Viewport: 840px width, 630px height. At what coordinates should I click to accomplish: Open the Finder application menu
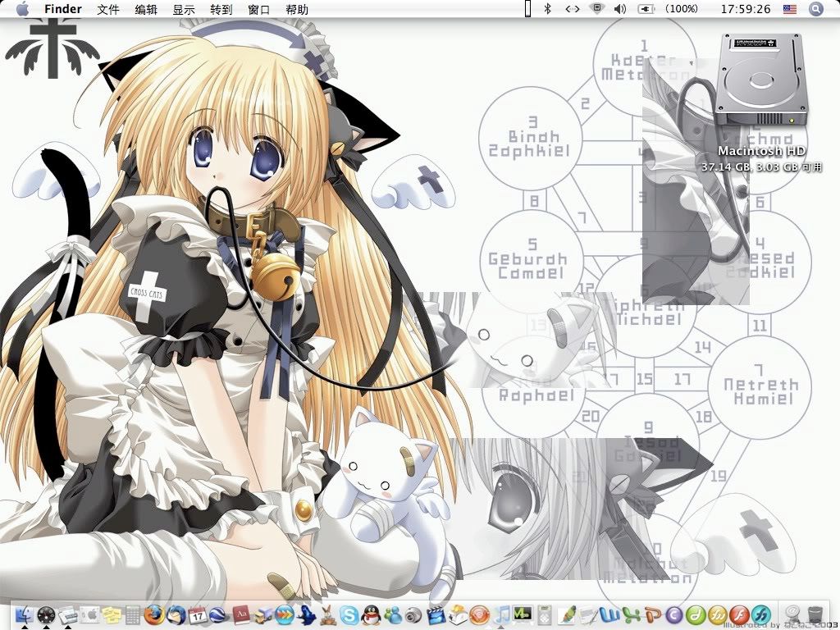click(63, 9)
